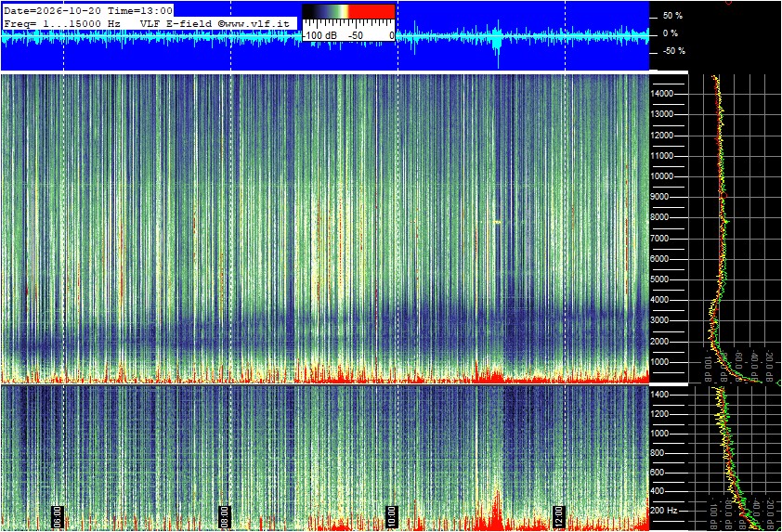
Task: Click the VLF E-field ©www.vlf.it text
Action: (215, 23)
